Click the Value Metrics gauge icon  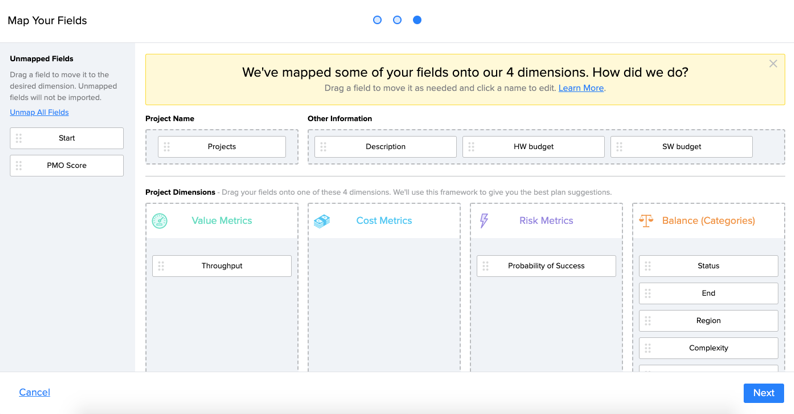point(160,221)
